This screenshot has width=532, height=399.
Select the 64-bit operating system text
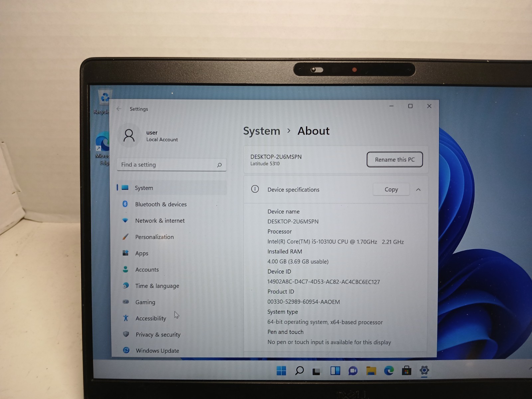(x=325, y=322)
